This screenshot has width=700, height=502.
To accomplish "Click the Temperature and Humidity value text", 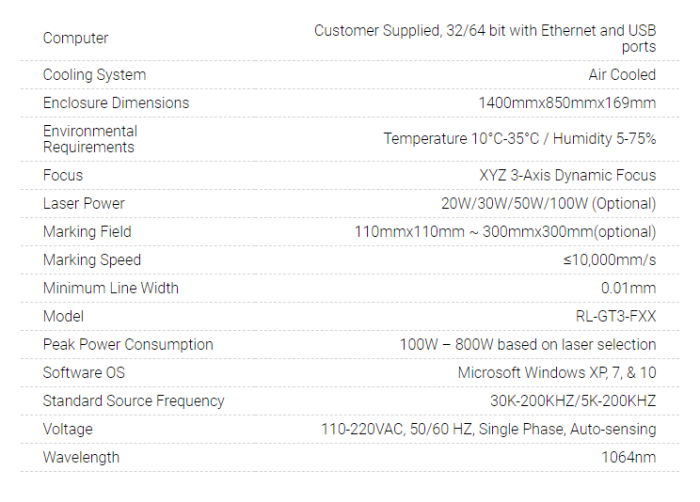I will pos(520,139).
